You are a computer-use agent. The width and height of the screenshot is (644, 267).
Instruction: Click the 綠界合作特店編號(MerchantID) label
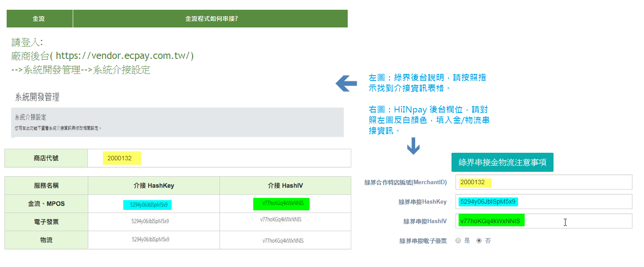405,182
